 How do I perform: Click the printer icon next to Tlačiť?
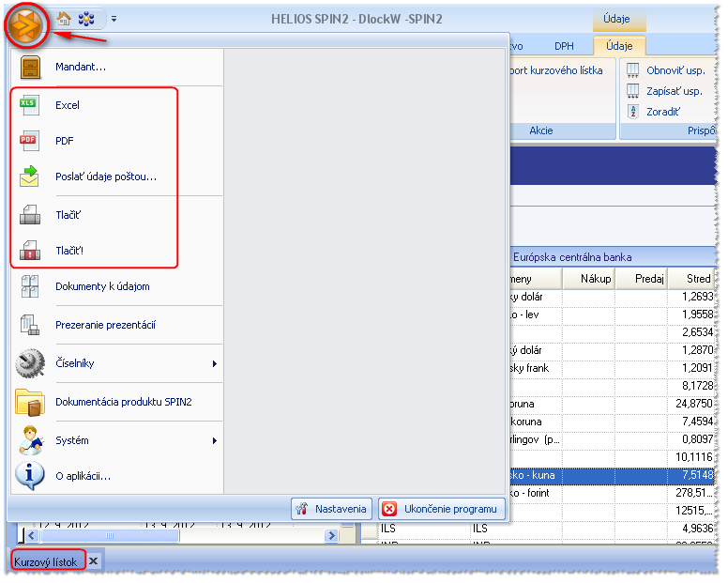coord(30,215)
